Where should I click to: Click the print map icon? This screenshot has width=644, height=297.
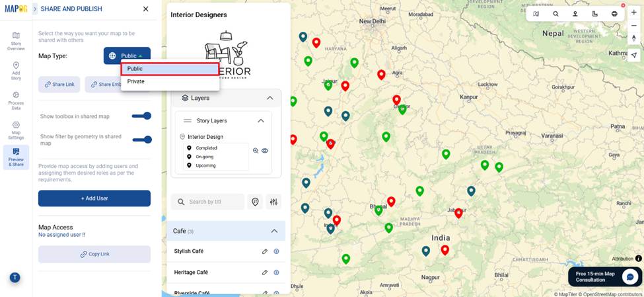(x=614, y=14)
